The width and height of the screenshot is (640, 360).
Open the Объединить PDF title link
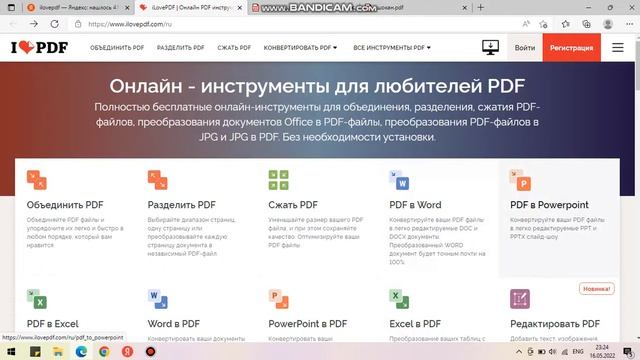coord(65,205)
